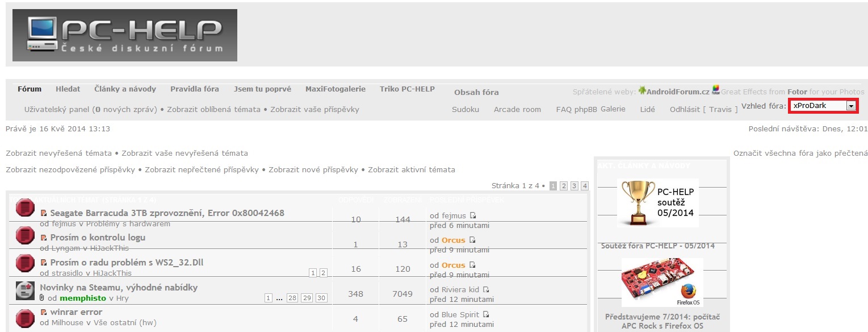Click Označit všechna fóra jako přečtená
This screenshot has width=868, height=332.
tap(800, 153)
